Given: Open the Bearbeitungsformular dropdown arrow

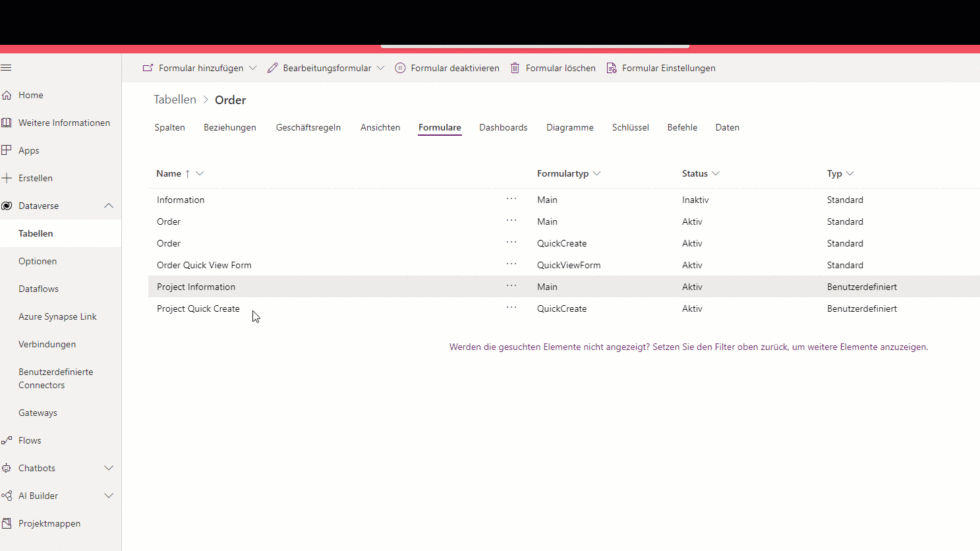Looking at the screenshot, I should [380, 68].
